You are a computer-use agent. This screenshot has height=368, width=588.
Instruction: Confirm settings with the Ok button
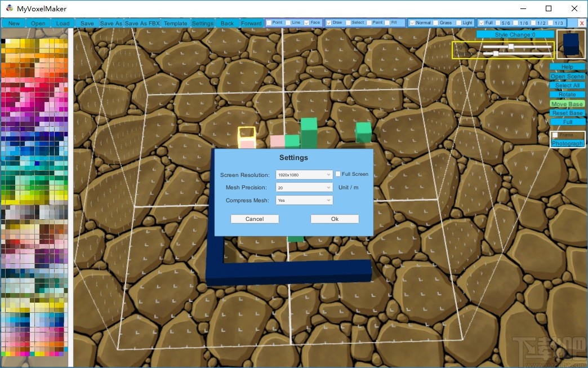(335, 219)
